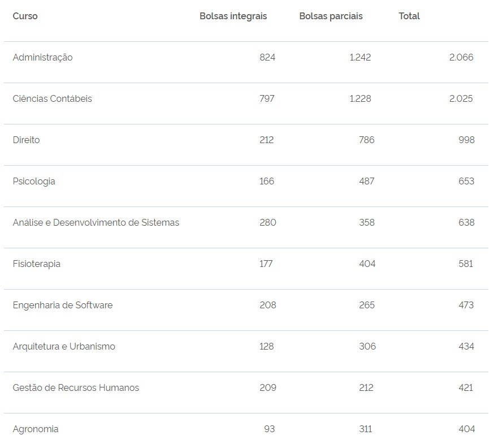Select Psicologia's partial scholarships value 487

[x=366, y=182]
